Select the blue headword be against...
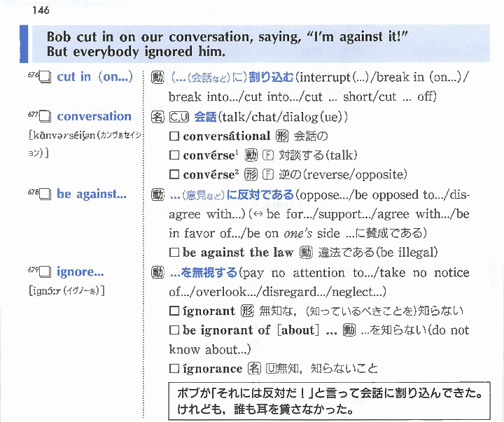Screen dimensions: 504x422 point(91,195)
